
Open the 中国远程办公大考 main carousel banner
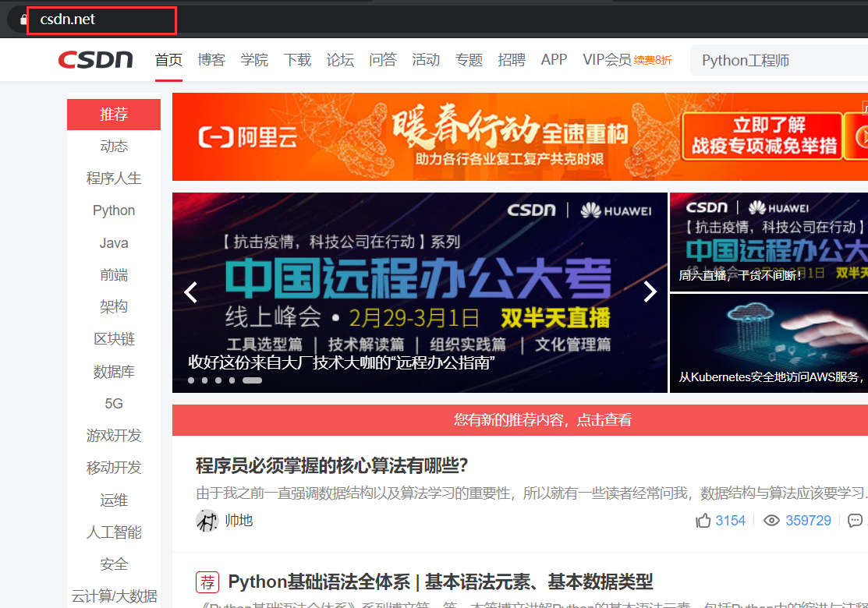420,292
